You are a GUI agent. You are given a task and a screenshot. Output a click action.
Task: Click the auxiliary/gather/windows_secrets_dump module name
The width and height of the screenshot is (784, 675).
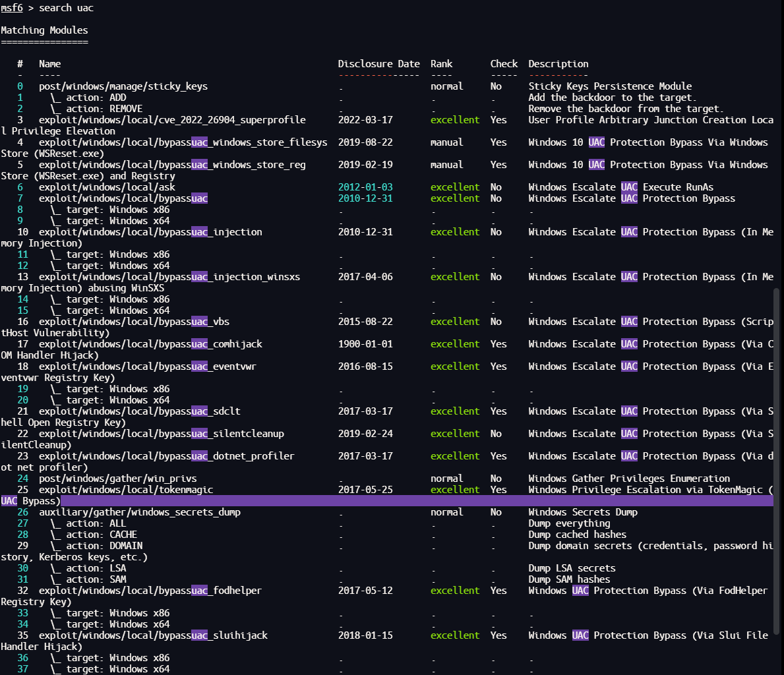(x=140, y=512)
